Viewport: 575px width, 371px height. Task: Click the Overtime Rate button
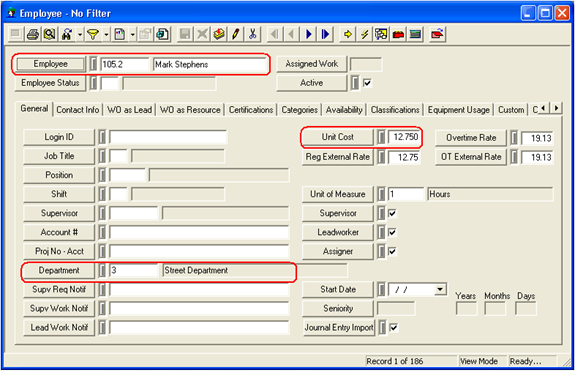[x=471, y=137]
